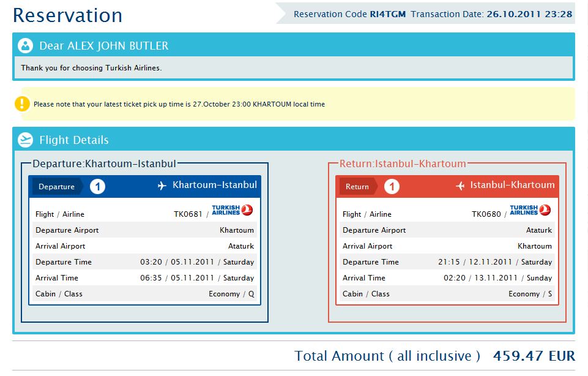
Task: Click the Return:Istanbul–Khartoum box title
Action: [x=403, y=164]
